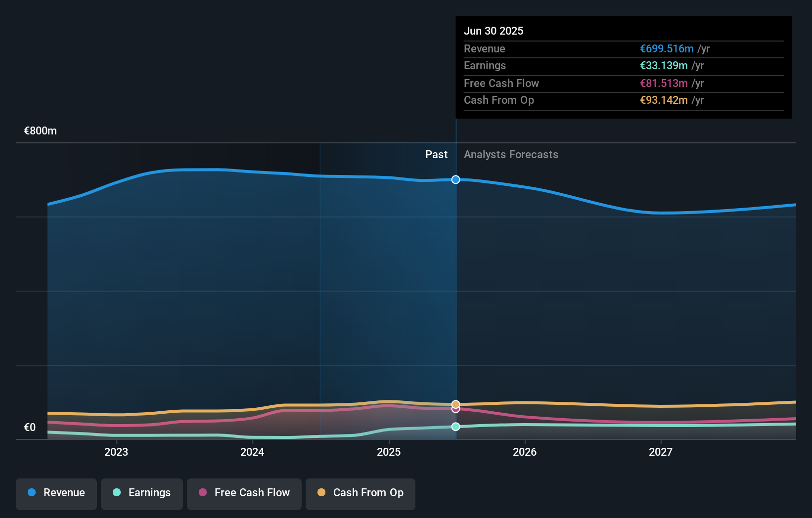Image resolution: width=812 pixels, height=518 pixels.
Task: Click the Analysts Forecasts label
Action: [511, 155]
